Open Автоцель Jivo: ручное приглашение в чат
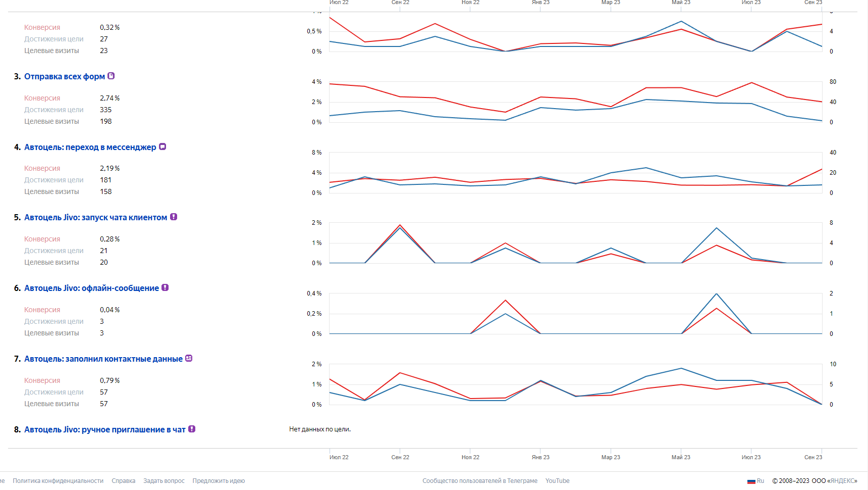The image size is (868, 490). (x=105, y=429)
